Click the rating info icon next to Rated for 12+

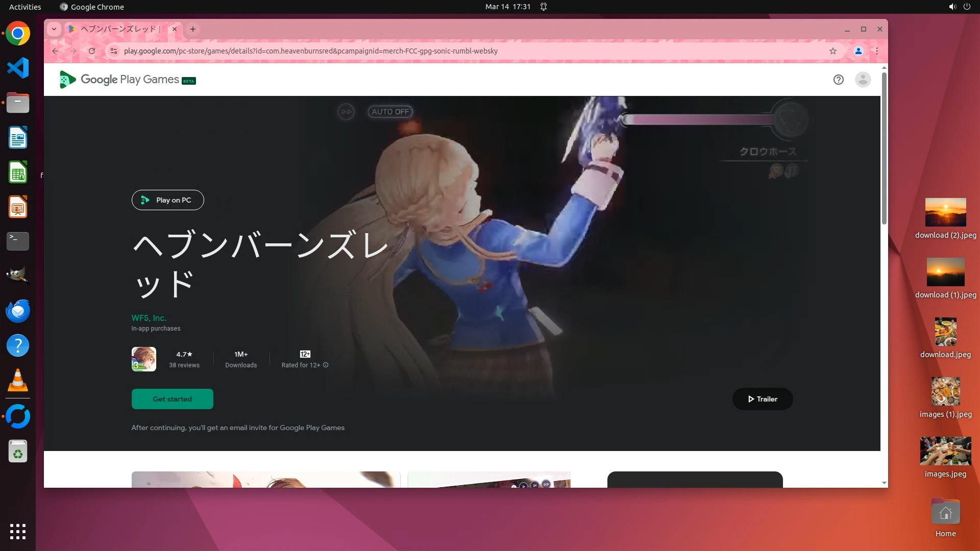pyautogui.click(x=326, y=365)
